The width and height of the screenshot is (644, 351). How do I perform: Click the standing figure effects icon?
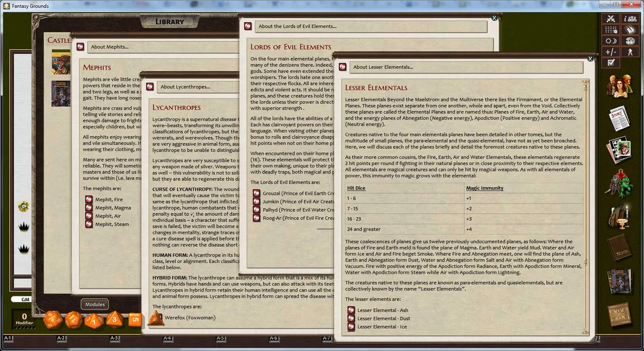[x=630, y=52]
